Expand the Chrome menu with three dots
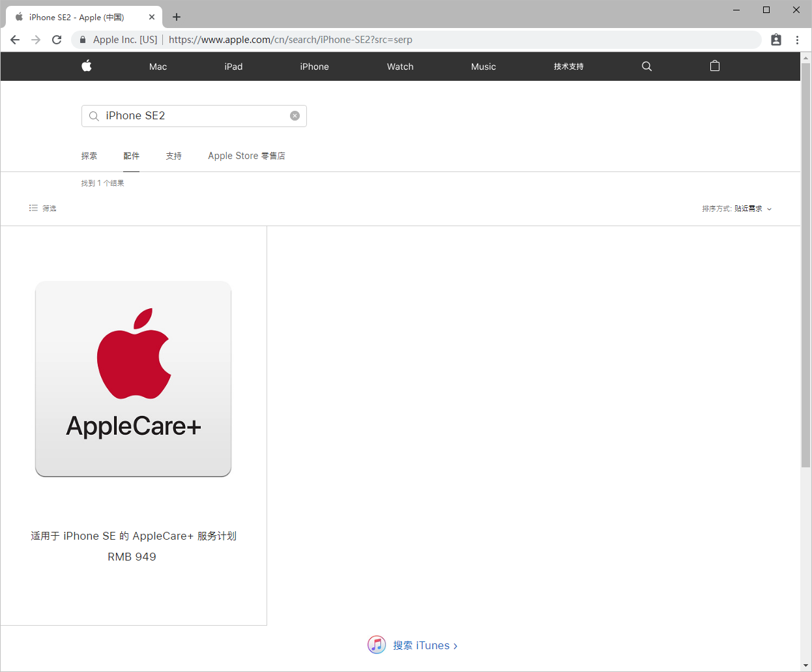This screenshot has width=812, height=672. pyautogui.click(x=798, y=39)
